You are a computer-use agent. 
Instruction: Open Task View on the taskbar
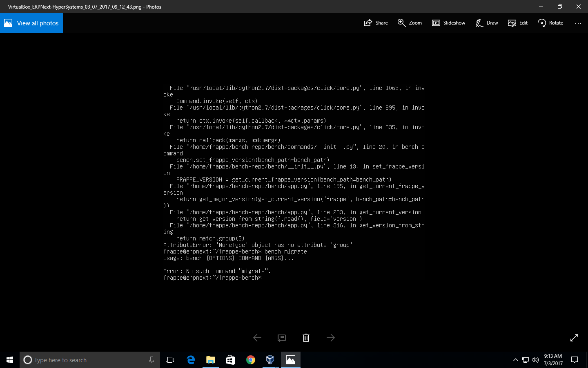170,360
